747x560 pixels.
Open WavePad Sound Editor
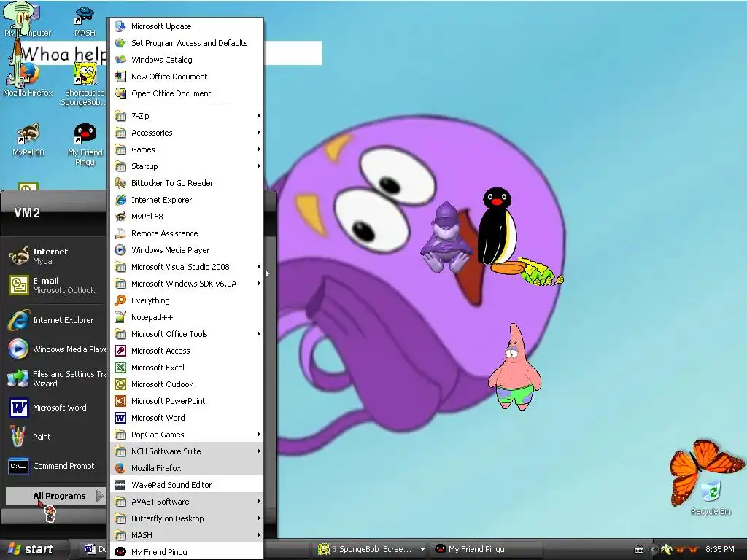[x=187, y=485]
